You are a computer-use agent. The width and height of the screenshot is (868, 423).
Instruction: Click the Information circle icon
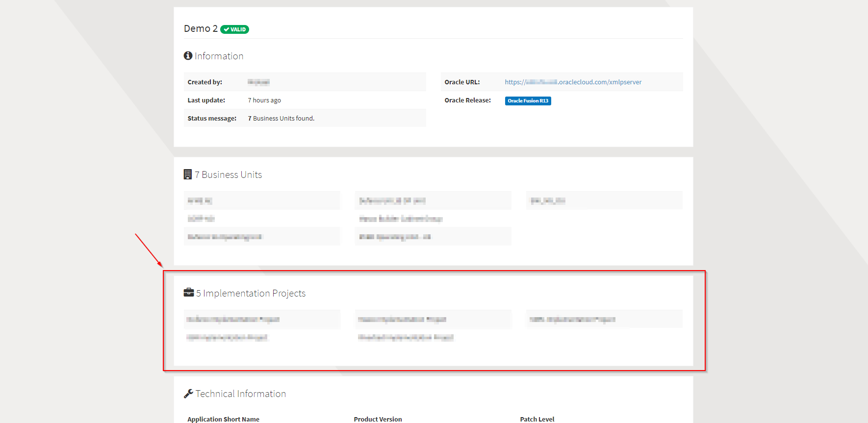[188, 56]
